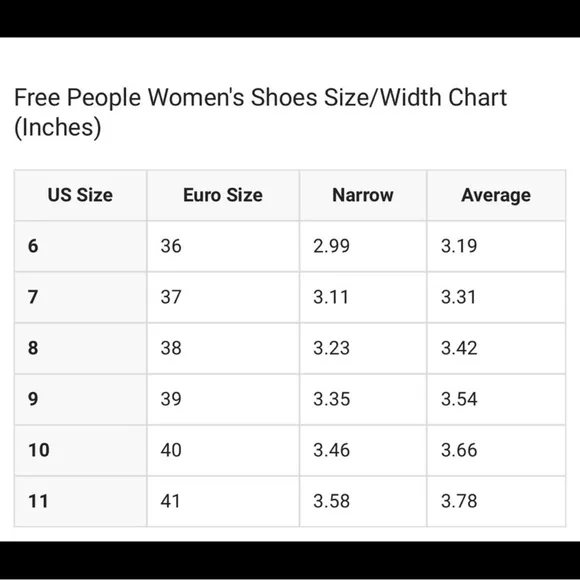The width and height of the screenshot is (580, 580).
Task: Click US size 11 cell
Action: (x=80, y=502)
